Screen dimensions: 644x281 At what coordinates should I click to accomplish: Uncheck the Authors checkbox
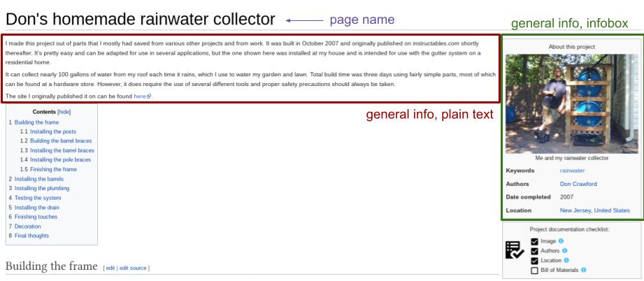click(535, 251)
